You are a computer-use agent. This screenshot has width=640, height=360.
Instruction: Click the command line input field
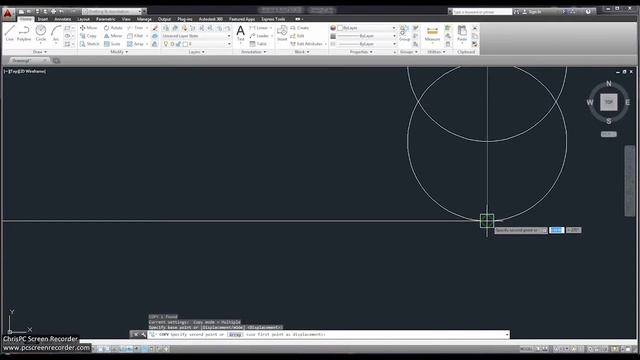(x=329, y=335)
